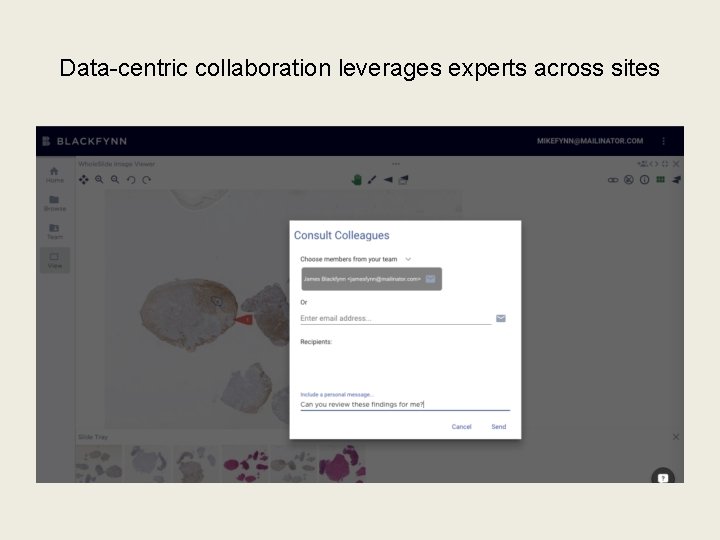Viewport: 720px width, 540px height.
Task: Open the kebab menu beside user email
Action: click(664, 141)
